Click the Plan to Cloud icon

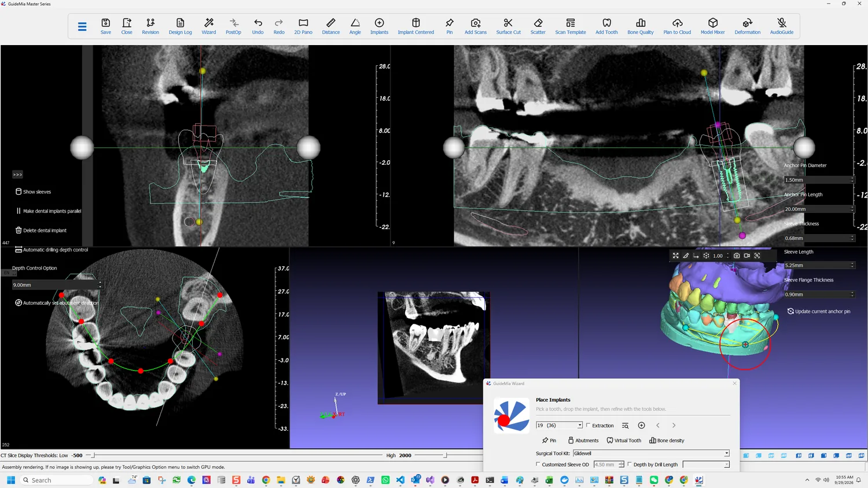click(x=677, y=26)
